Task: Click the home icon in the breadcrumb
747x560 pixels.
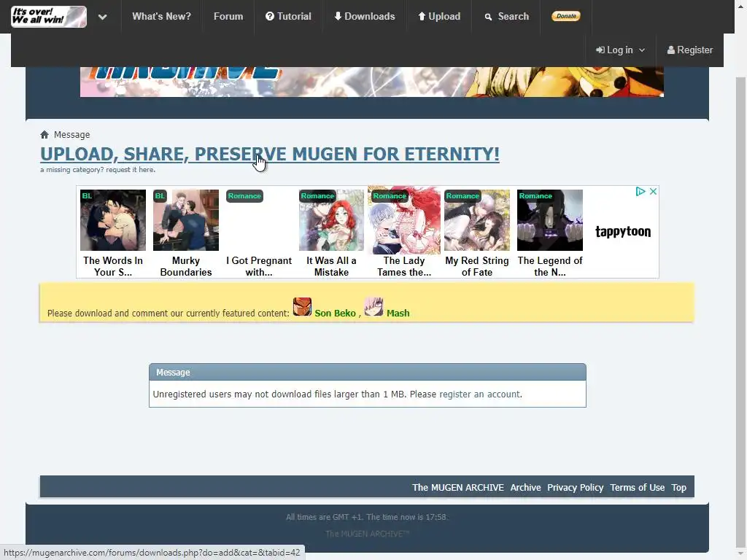Action: (44, 135)
